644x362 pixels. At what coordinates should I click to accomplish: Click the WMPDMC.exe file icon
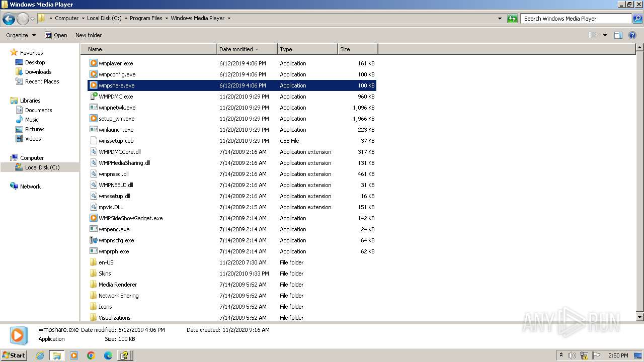pyautogui.click(x=93, y=97)
